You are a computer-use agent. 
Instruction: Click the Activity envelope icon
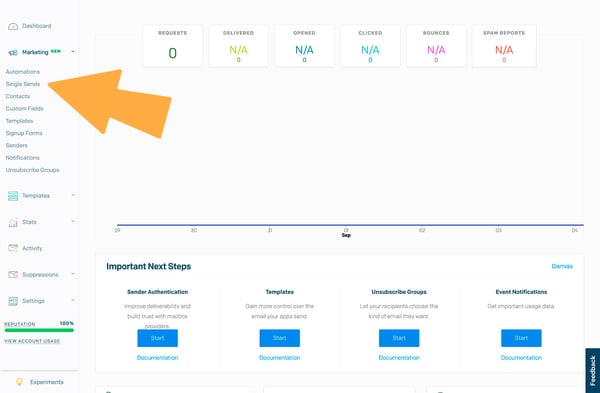pos(13,248)
